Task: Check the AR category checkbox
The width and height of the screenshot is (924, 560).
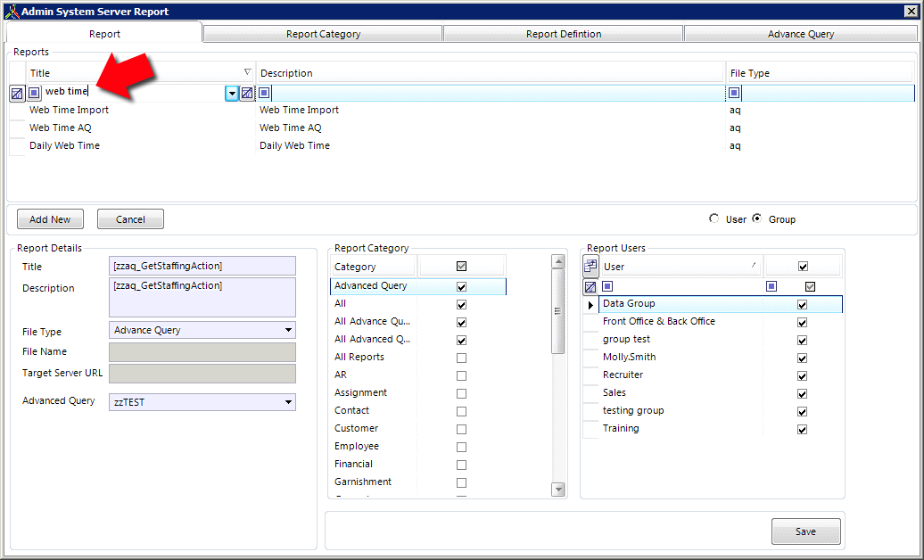Action: 461,375
